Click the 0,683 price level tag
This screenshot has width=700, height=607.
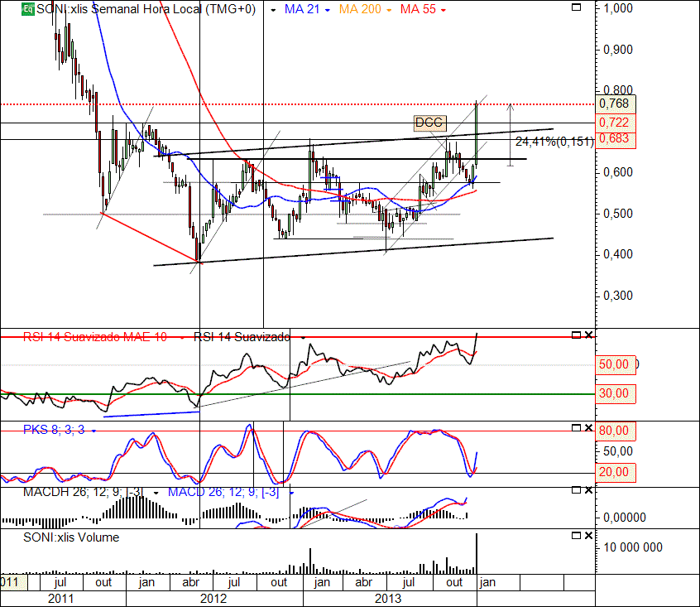[616, 139]
